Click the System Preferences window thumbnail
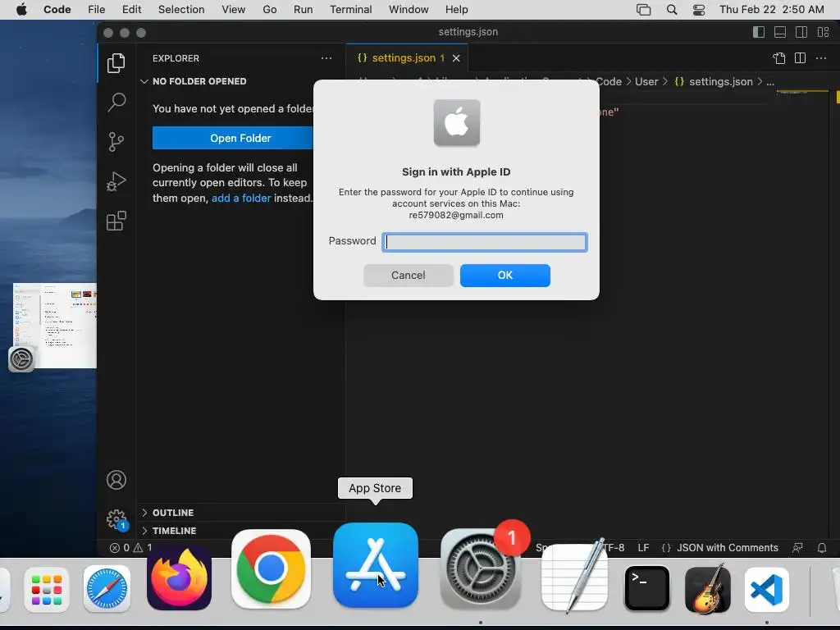 [x=55, y=326]
